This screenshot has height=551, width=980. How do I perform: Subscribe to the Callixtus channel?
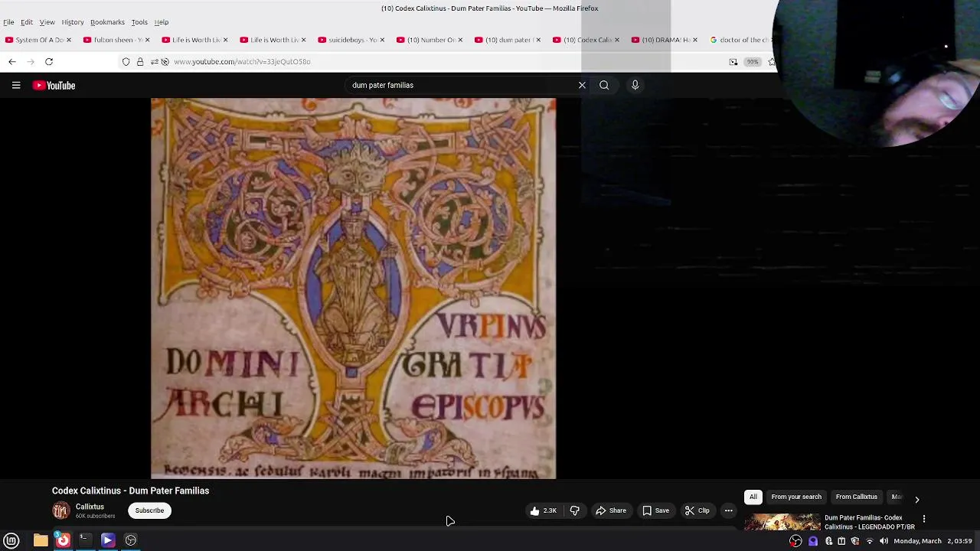pos(149,510)
